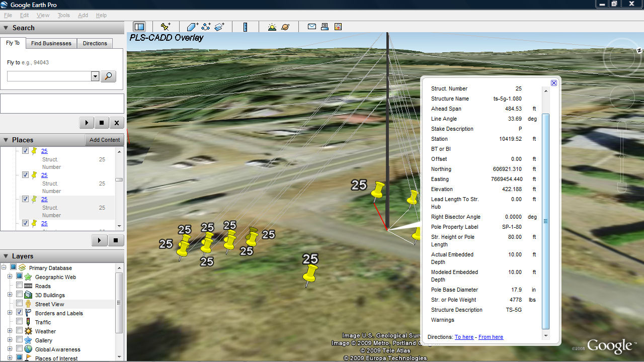
Task: Clear search results with the X button
Action: click(x=117, y=123)
